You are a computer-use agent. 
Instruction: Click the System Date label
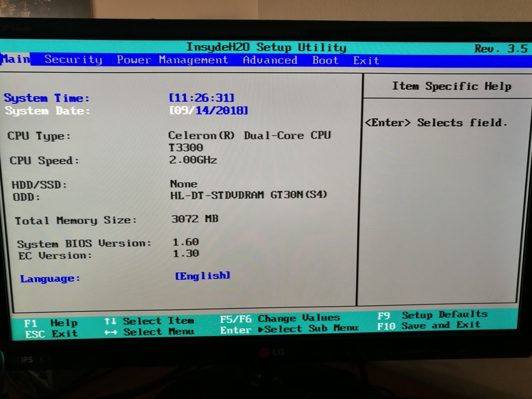(x=48, y=111)
